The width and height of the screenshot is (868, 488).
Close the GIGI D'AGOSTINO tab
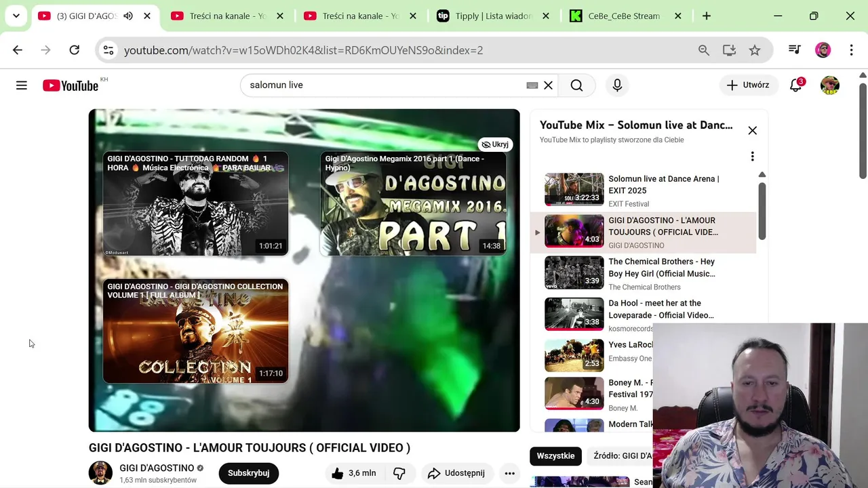[147, 16]
